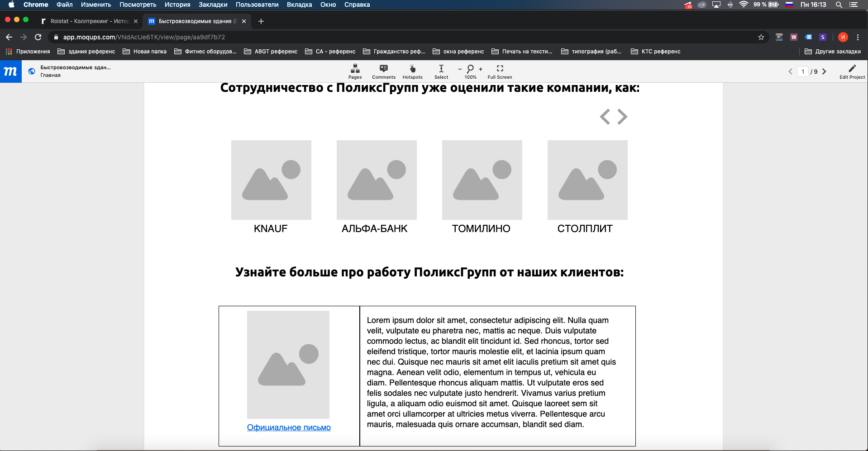Screen dimensions: 868x451
Task: Enter Full Screen mode
Action: pyautogui.click(x=500, y=71)
